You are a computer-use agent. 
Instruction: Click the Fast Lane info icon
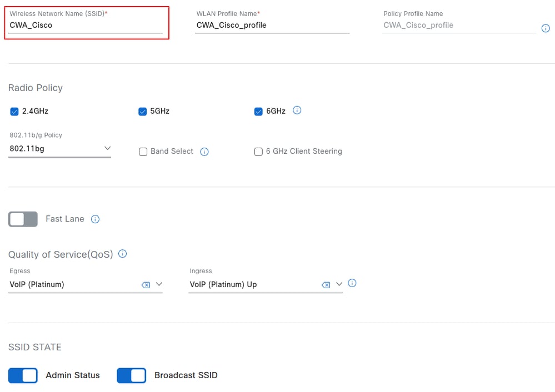(x=95, y=219)
